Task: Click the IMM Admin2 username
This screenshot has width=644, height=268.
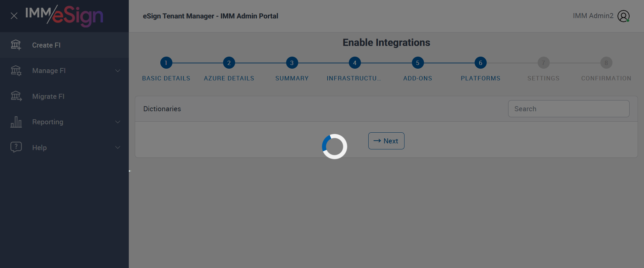Action: point(593,16)
